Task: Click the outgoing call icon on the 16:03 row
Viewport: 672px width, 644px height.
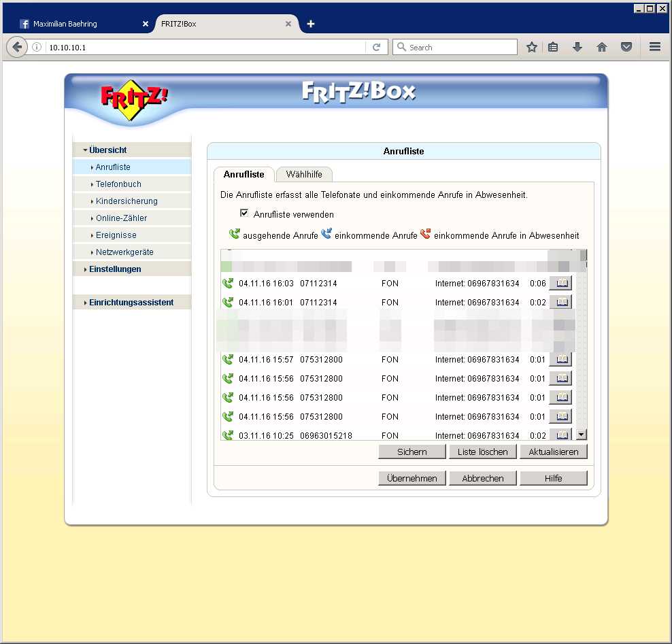Action: (228, 283)
